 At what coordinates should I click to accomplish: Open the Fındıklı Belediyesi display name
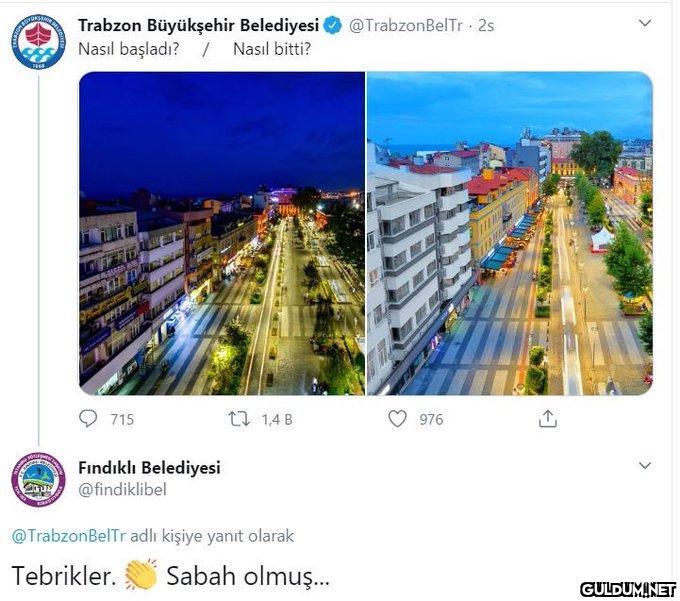point(149,467)
